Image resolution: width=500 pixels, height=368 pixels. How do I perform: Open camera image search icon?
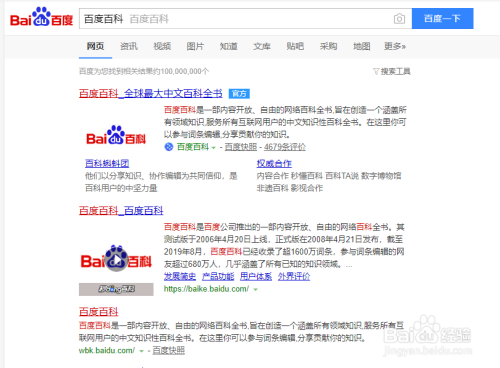[399, 19]
